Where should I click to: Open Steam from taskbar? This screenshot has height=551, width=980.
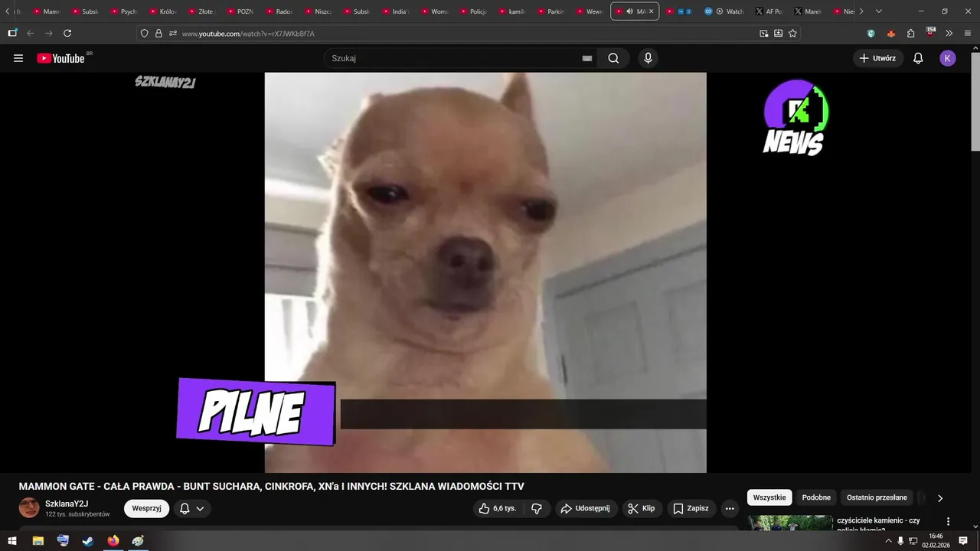88,541
